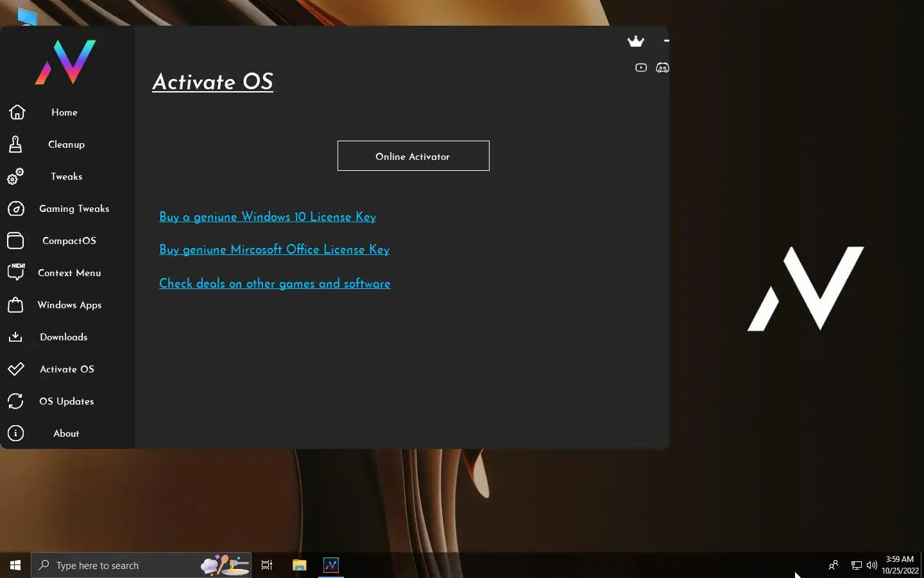Click the Downloads tray icon
The width and height of the screenshot is (924, 578).
15,337
